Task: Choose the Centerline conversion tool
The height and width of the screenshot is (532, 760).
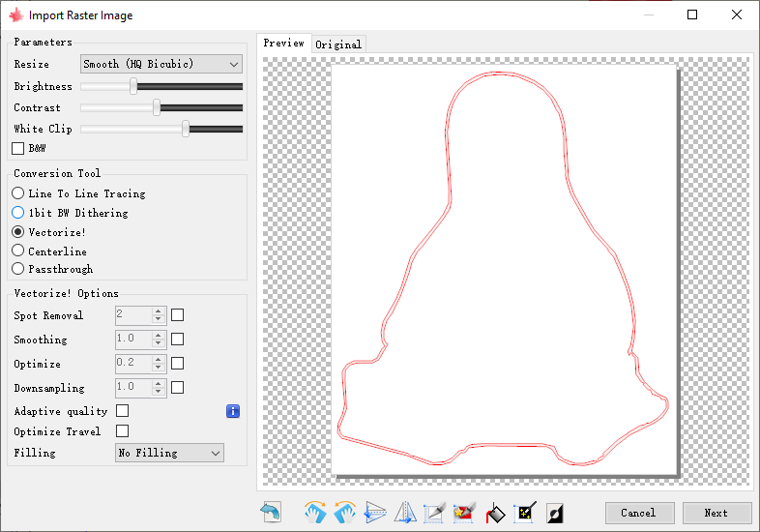Action: [18, 251]
